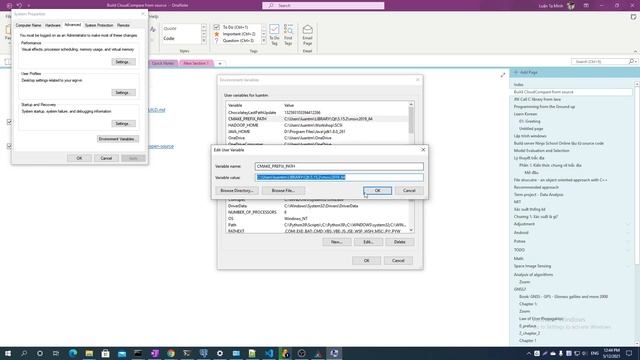The width and height of the screenshot is (640, 360).
Task: Collapse the ribbon with the chevron
Action: (635, 51)
